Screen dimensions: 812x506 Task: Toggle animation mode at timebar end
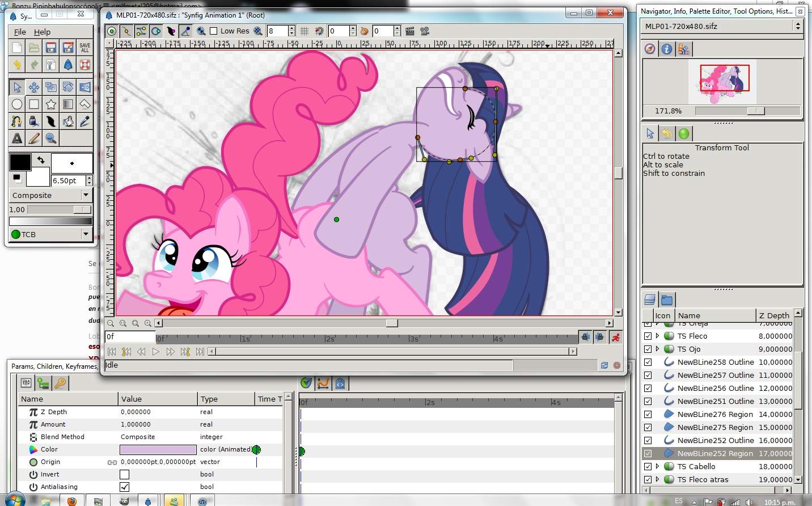tap(616, 338)
